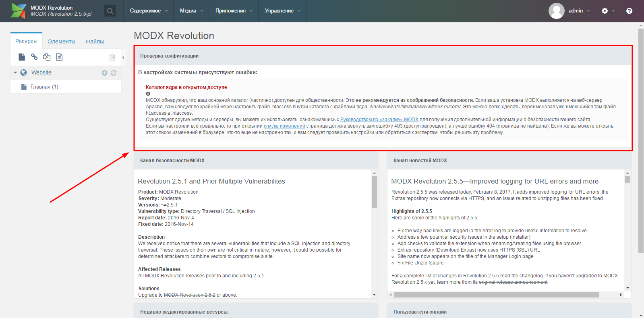Expand the arrow next to admin

point(588,11)
